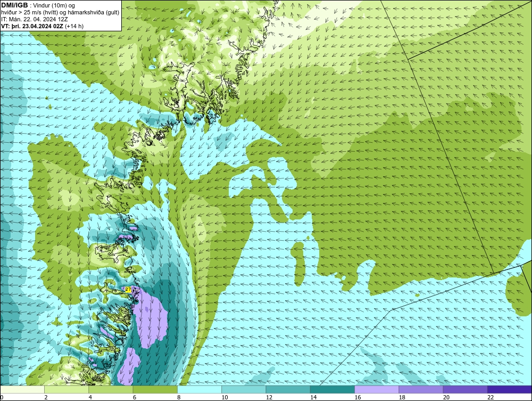Click the legend value label 22

point(490,397)
